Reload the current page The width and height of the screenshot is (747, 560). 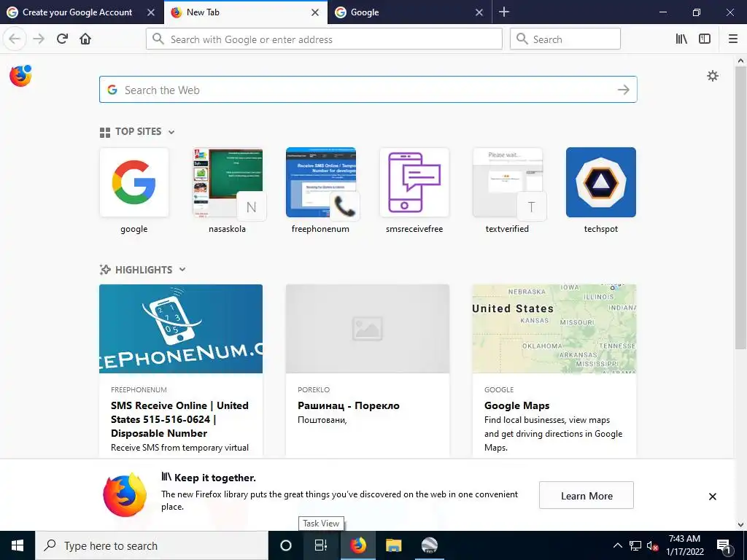pos(62,39)
